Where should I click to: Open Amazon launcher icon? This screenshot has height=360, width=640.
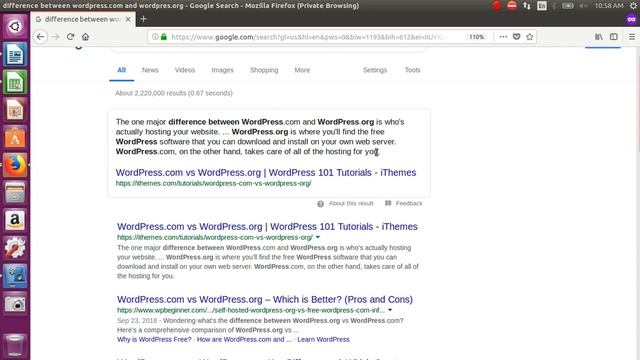click(15, 220)
